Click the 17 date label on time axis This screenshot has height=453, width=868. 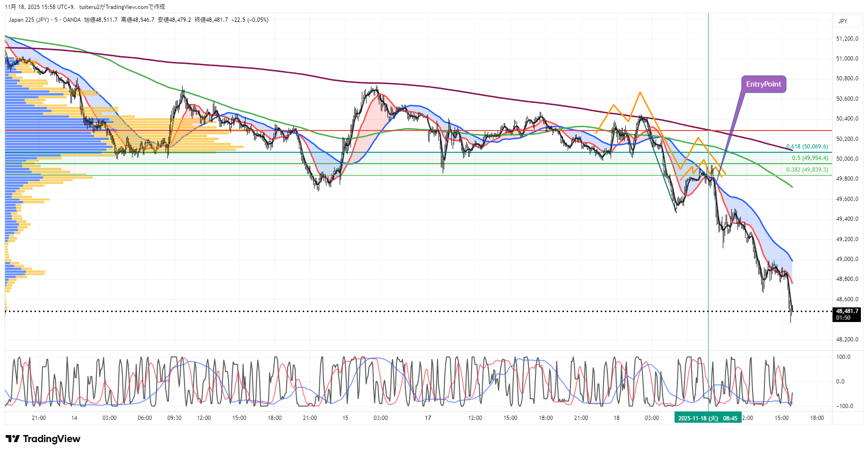click(428, 418)
